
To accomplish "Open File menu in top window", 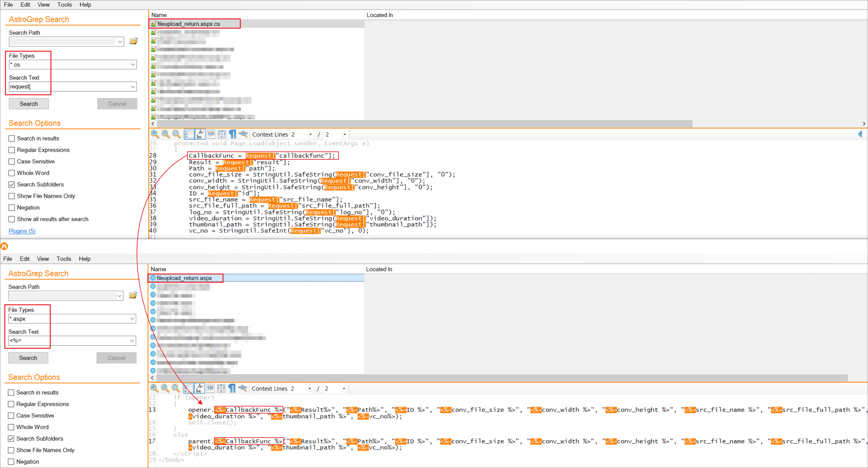I will (8, 4).
